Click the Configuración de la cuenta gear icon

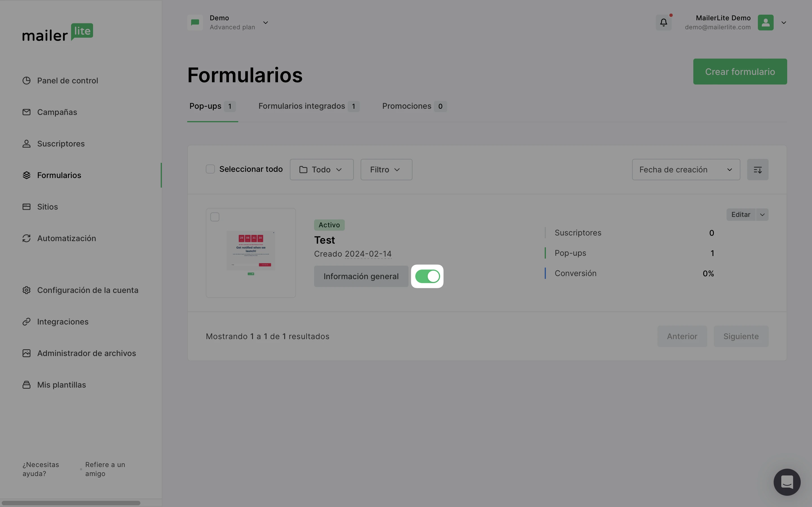coord(27,290)
